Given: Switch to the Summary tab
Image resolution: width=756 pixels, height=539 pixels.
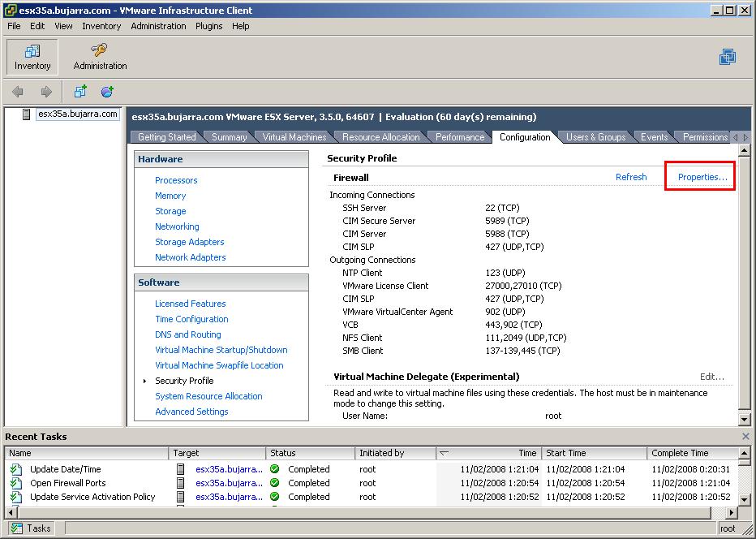Looking at the screenshot, I should click(x=229, y=137).
